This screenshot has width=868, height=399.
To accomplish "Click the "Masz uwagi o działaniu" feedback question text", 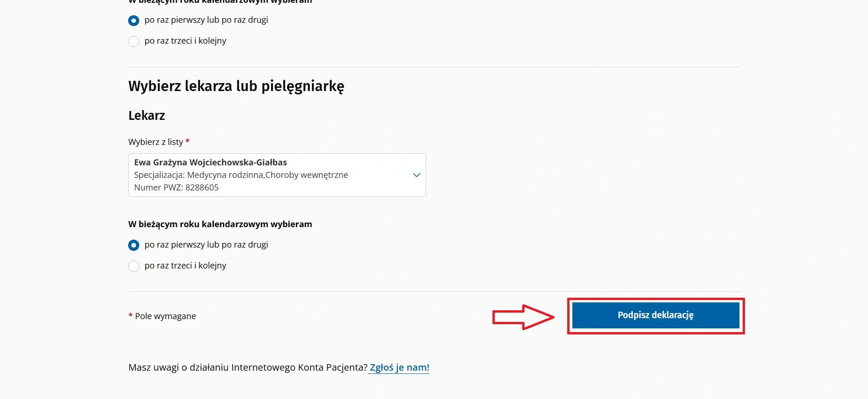I will [x=248, y=367].
